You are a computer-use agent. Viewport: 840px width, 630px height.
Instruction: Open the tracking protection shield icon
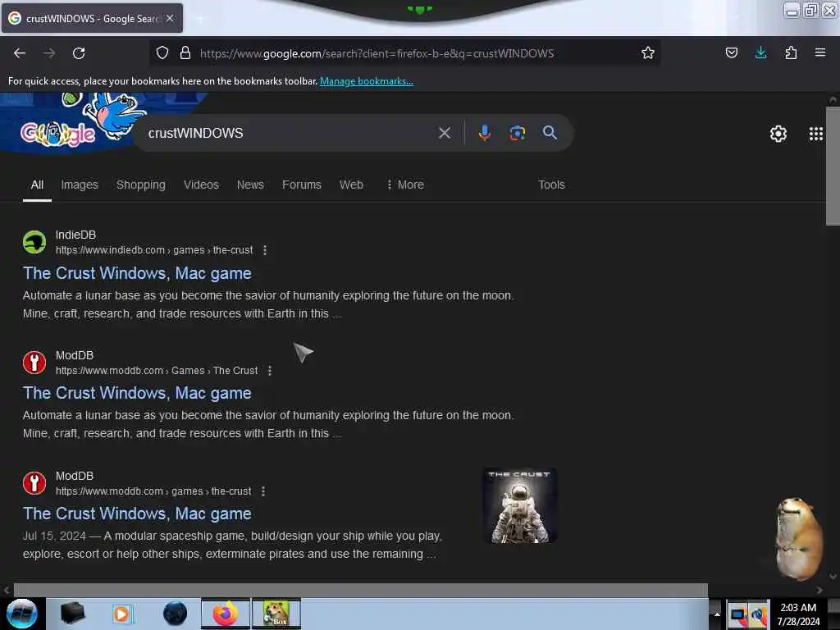[x=162, y=53]
